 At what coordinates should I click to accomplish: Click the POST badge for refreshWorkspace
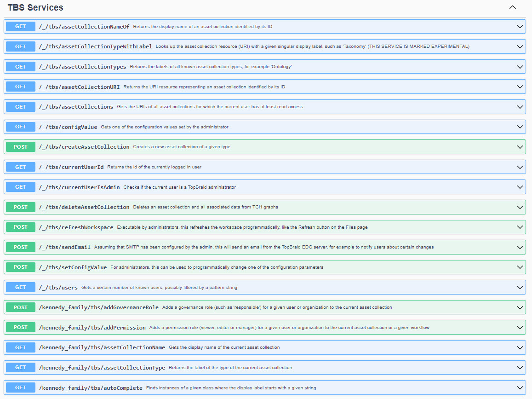(x=21, y=227)
